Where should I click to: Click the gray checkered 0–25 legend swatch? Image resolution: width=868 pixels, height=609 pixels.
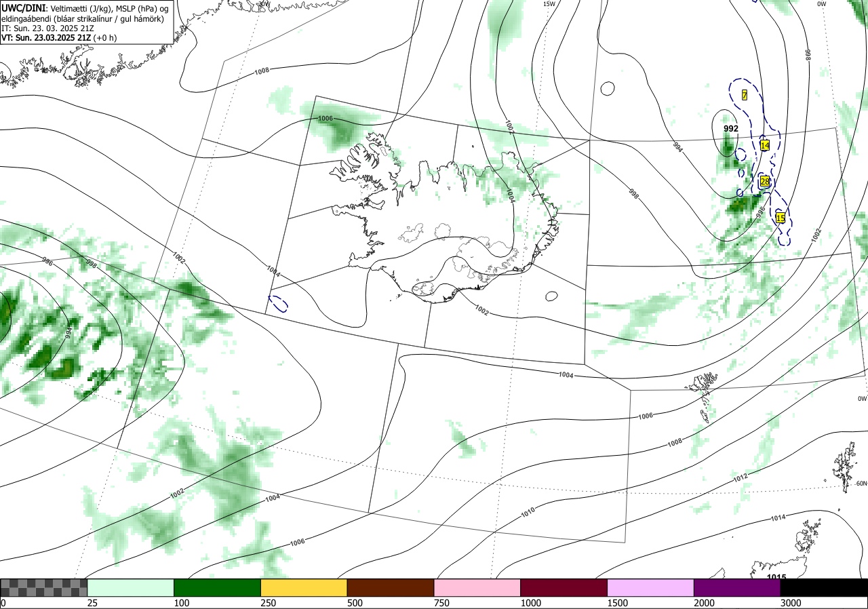(x=43, y=587)
